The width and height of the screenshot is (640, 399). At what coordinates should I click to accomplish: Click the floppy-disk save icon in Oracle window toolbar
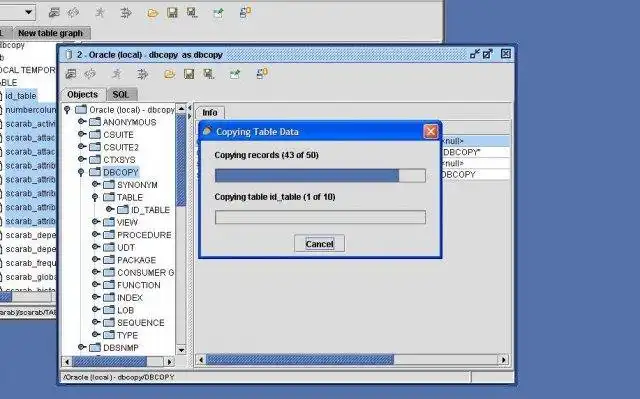(189, 74)
